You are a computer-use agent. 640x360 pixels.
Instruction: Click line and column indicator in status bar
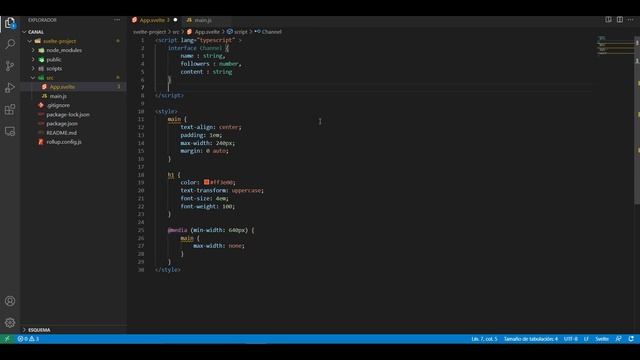pos(484,339)
